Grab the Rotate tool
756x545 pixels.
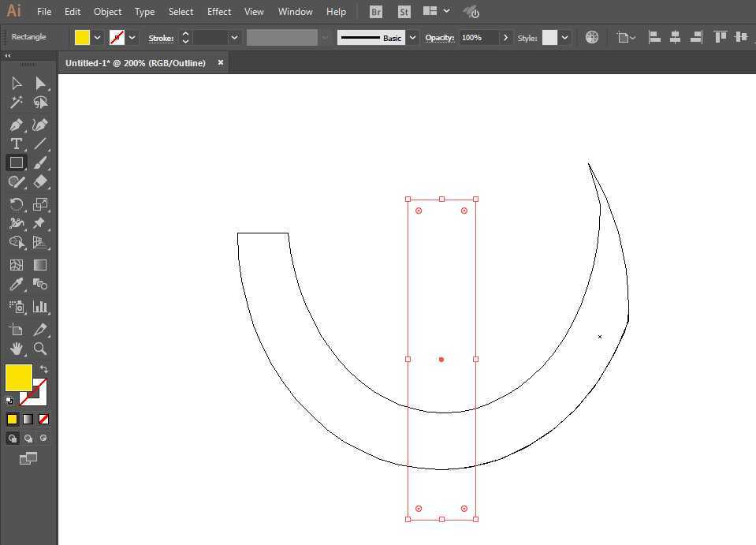click(x=17, y=203)
